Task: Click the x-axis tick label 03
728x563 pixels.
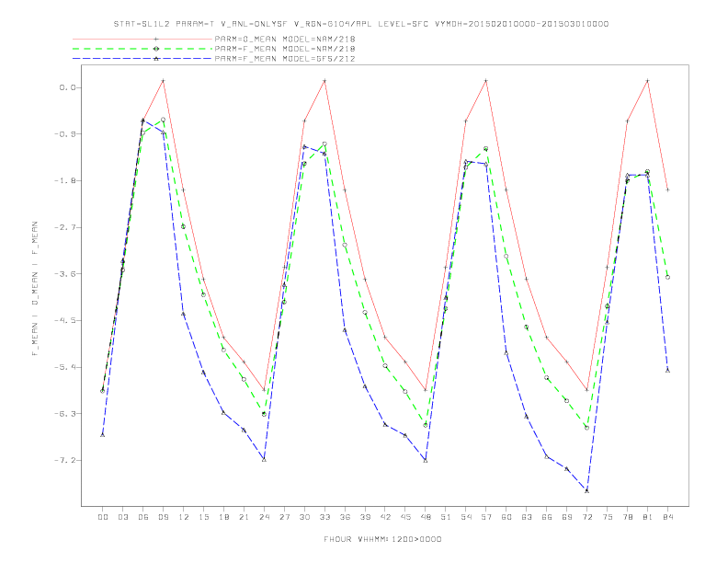Action: click(x=122, y=517)
